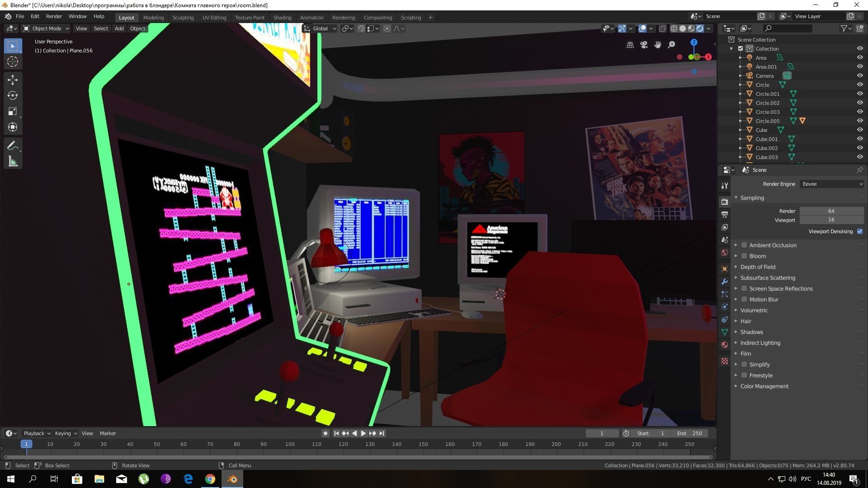
Task: Open the Render properties tab
Action: click(x=725, y=202)
